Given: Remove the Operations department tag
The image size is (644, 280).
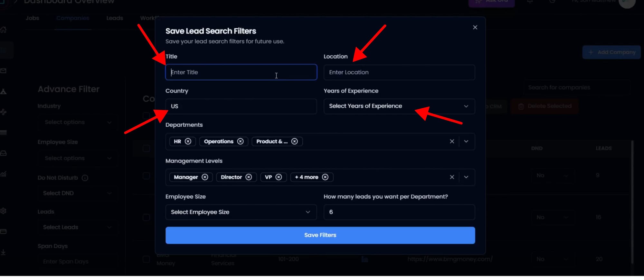Looking at the screenshot, I should pyautogui.click(x=240, y=141).
